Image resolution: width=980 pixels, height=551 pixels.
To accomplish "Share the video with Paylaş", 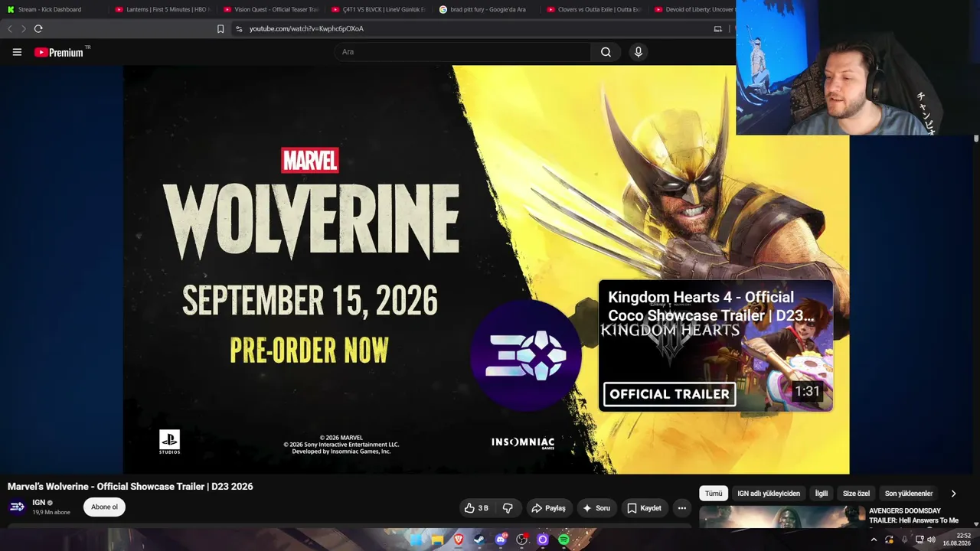I will point(548,508).
